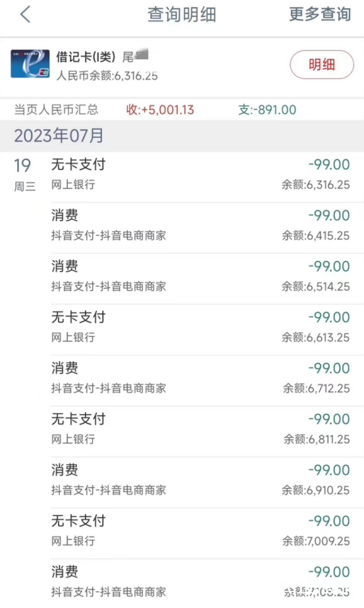Tap the back arrow icon
Screen dimensions: 364x608
[25, 14]
